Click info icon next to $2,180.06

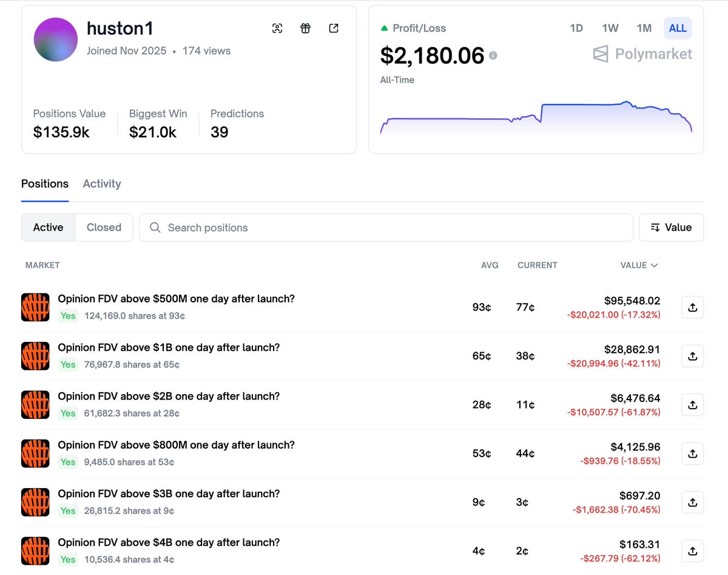493,55
